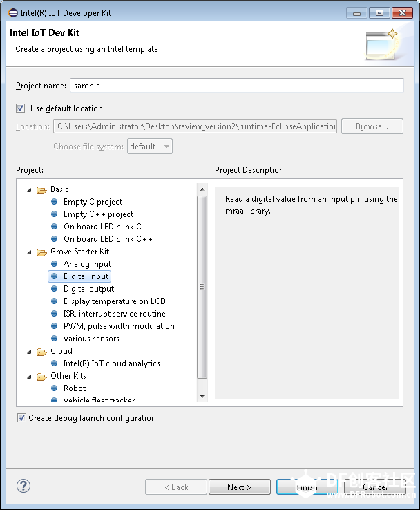Screen dimensions: 420x510
Task: Select the Various sensors template
Action: pos(91,339)
